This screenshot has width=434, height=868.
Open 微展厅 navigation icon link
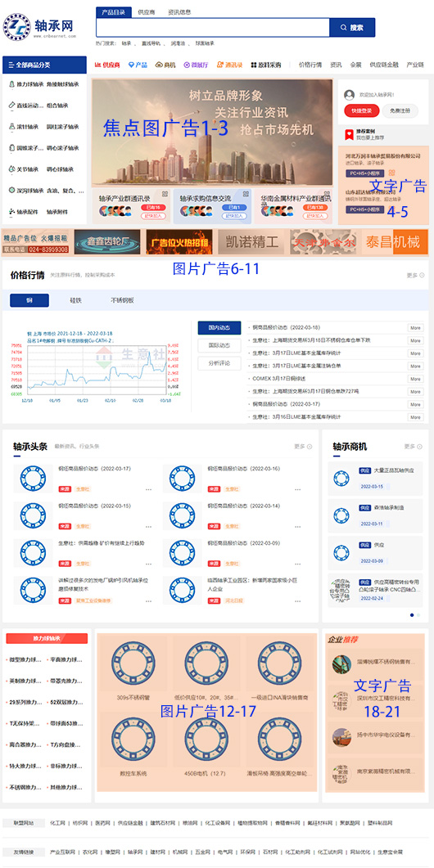(x=196, y=65)
